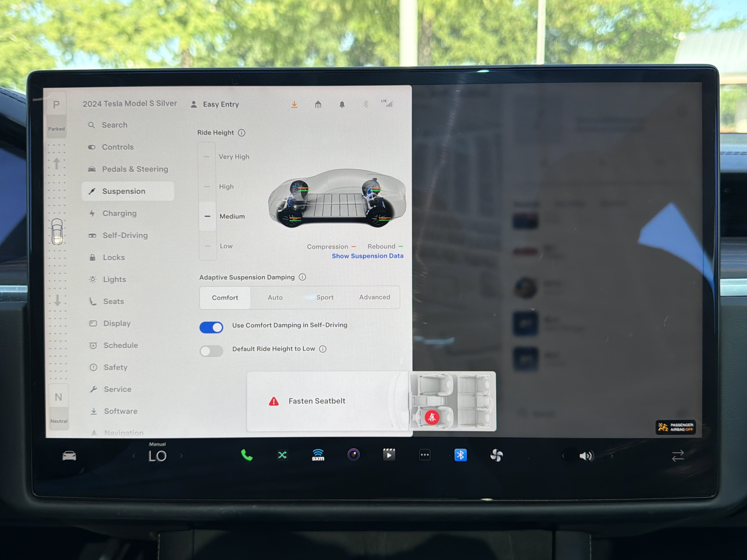Image resolution: width=747 pixels, height=560 pixels.
Task: Tap the LTE signal strength icon
Action: (387, 103)
